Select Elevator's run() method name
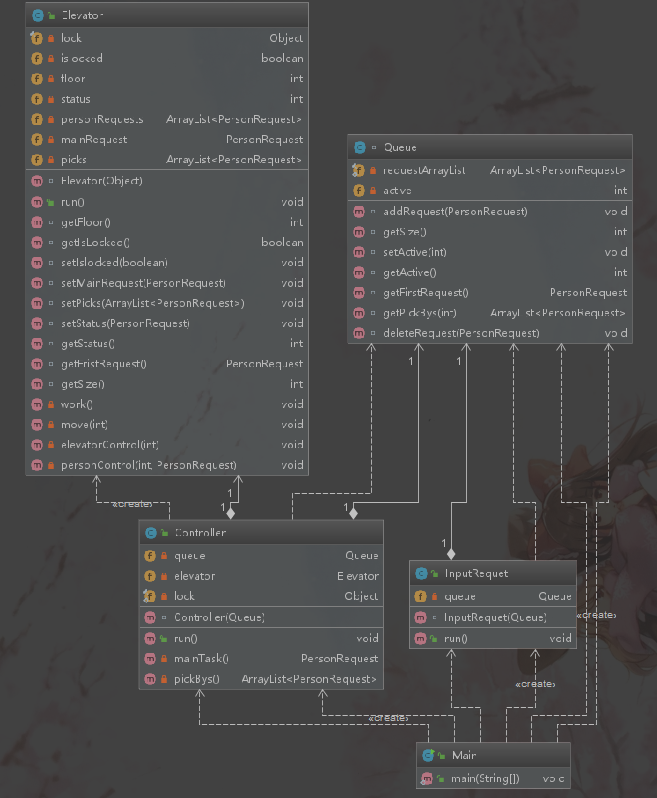657x798 pixels. (73, 203)
